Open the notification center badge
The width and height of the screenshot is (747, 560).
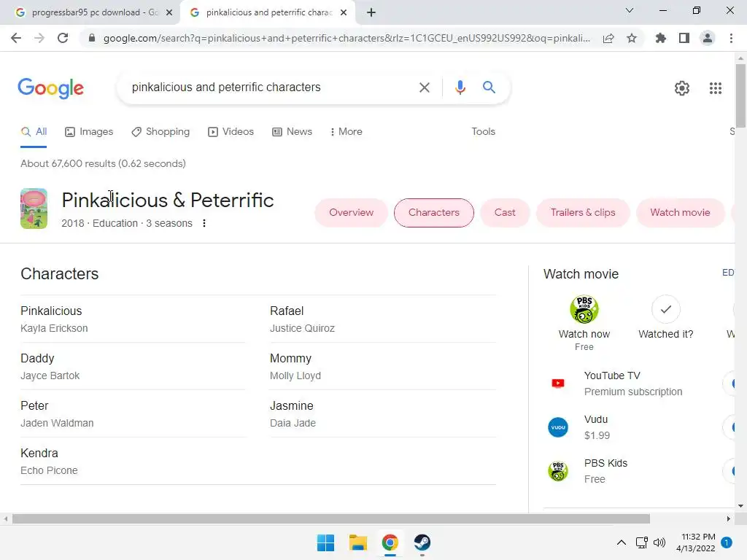727,542
